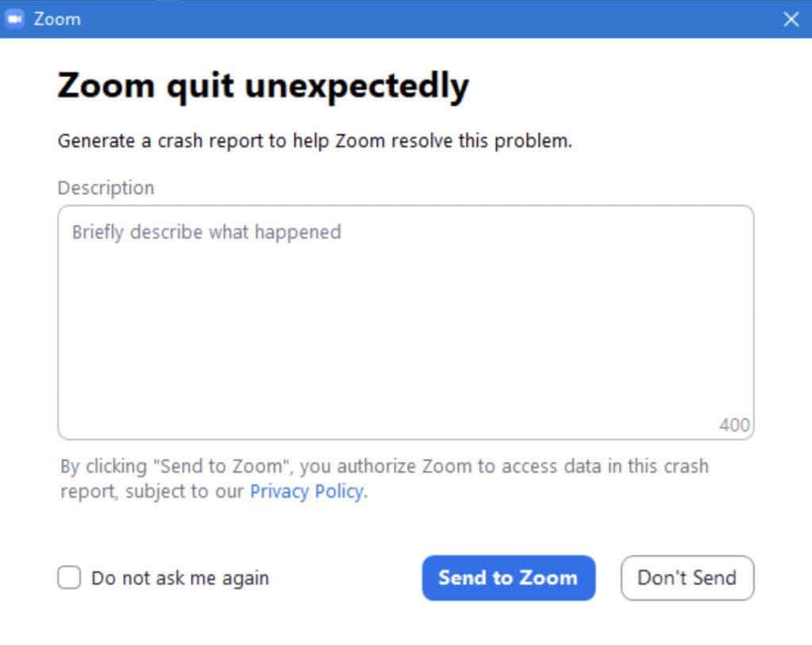Click the 'Zoom' title bar text
This screenshot has height=645, width=812.
click(57, 19)
